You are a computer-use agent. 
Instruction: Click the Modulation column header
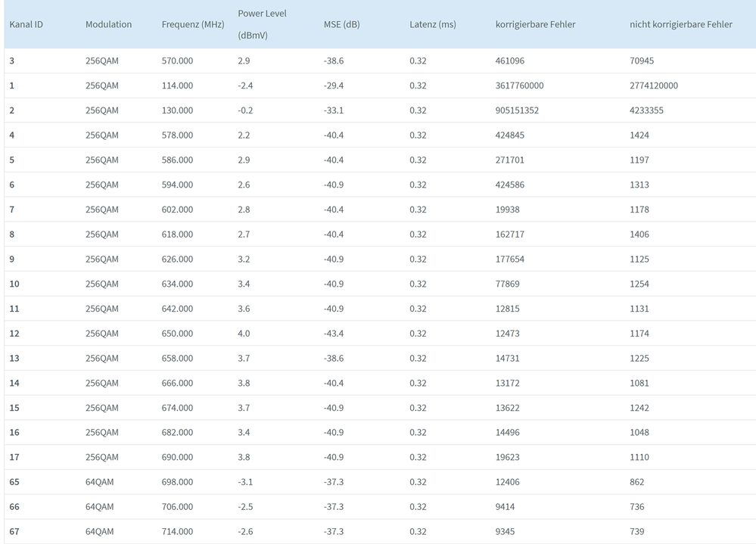(x=108, y=24)
